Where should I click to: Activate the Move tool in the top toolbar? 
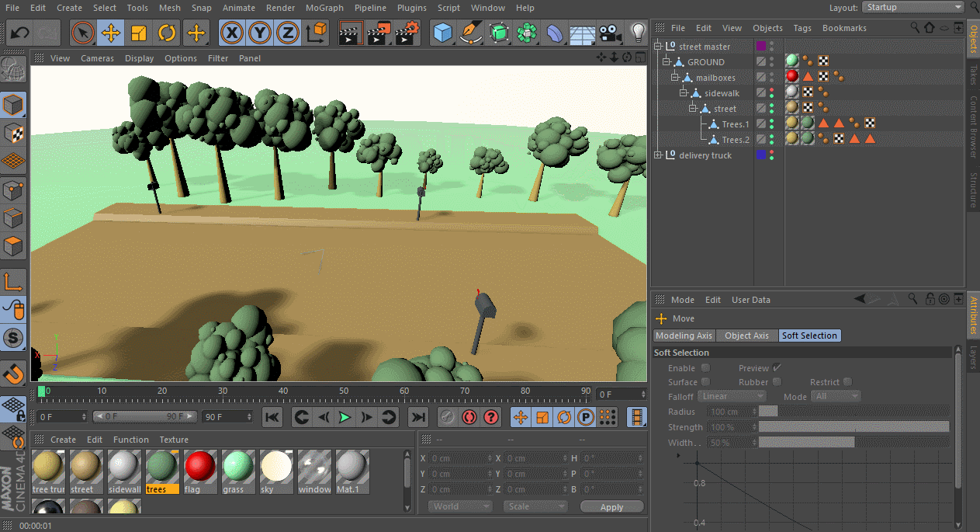[111, 33]
